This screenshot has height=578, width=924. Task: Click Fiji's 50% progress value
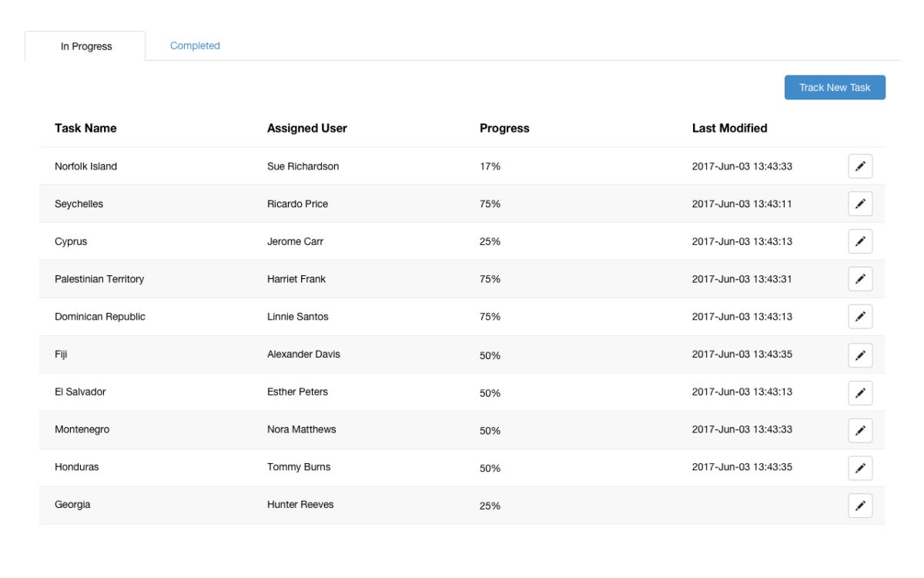(x=490, y=355)
